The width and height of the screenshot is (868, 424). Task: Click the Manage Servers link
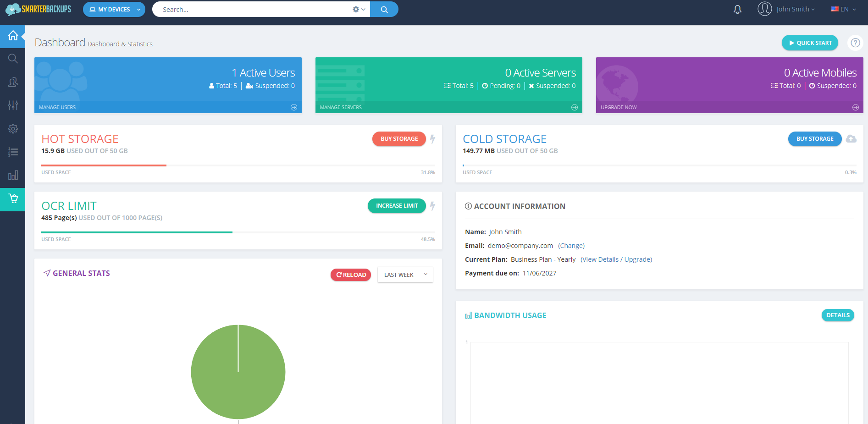[x=341, y=107]
